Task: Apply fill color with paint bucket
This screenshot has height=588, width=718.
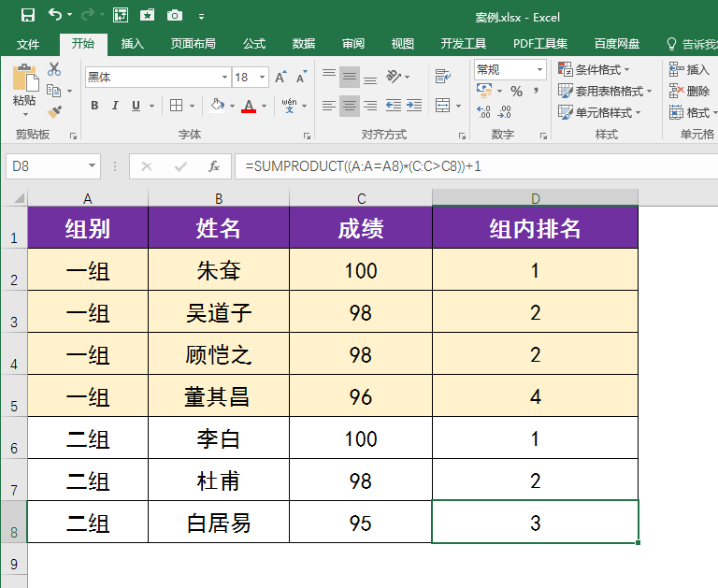Action: pos(217,106)
